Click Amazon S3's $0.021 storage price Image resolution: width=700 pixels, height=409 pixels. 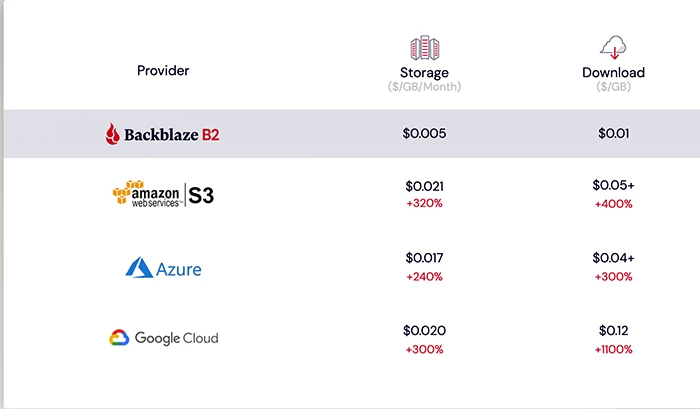[424, 186]
